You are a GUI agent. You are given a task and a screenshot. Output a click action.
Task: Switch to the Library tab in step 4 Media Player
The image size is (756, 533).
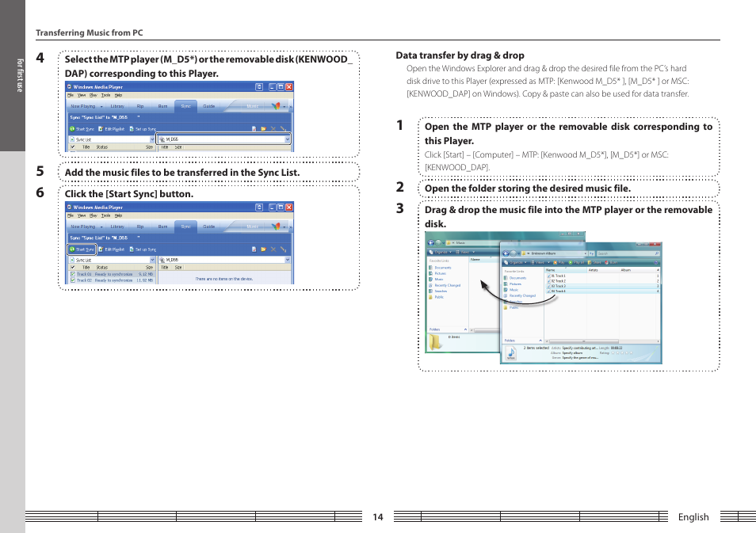(117, 106)
